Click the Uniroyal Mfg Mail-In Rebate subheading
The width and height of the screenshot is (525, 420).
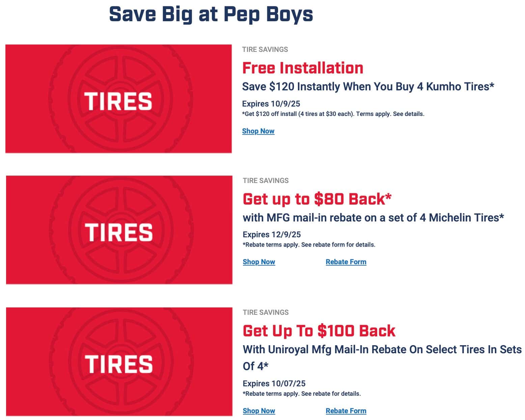point(382,350)
